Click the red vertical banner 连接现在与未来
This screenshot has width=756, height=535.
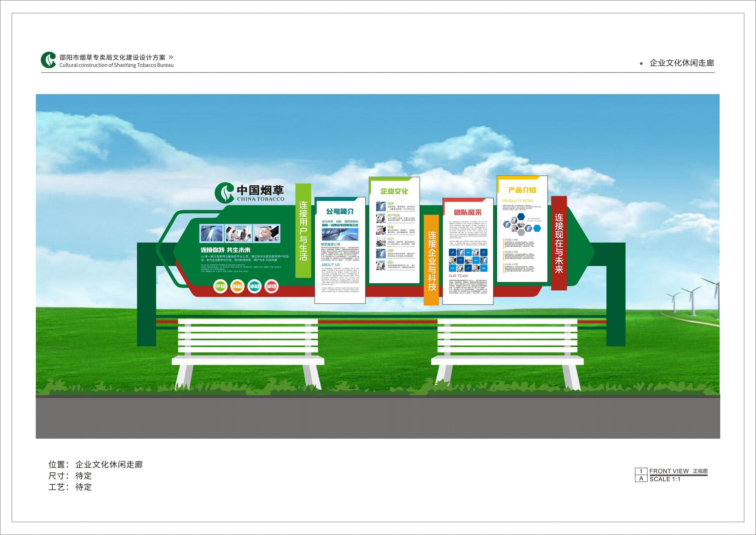[x=559, y=243]
